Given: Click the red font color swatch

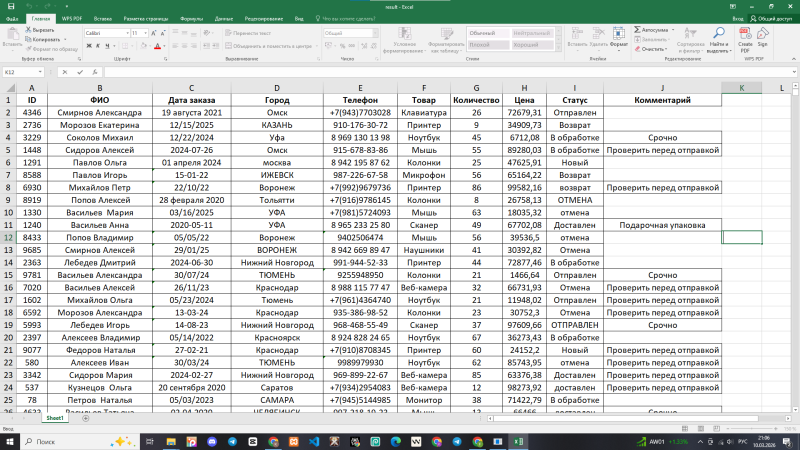Looking at the screenshot, I should tap(157, 46).
